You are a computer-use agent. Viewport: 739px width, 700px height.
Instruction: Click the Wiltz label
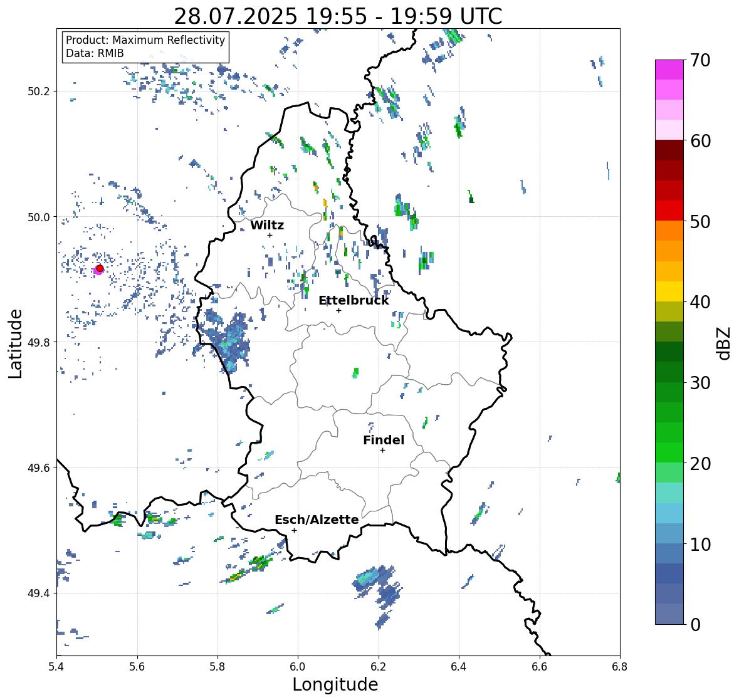(x=267, y=225)
